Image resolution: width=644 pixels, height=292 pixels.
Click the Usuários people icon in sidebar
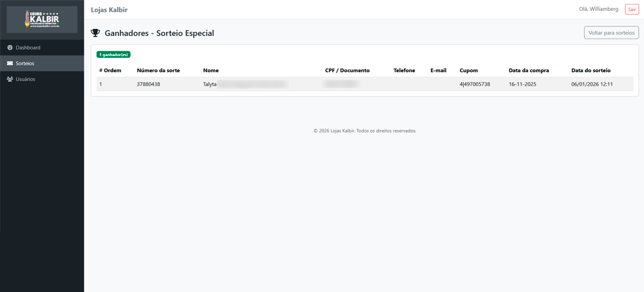[10, 79]
